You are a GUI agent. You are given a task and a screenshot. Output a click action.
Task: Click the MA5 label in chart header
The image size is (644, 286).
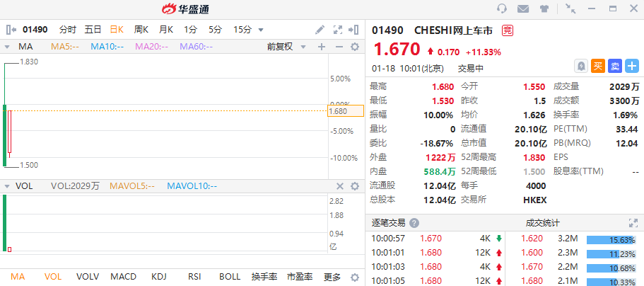65,47
